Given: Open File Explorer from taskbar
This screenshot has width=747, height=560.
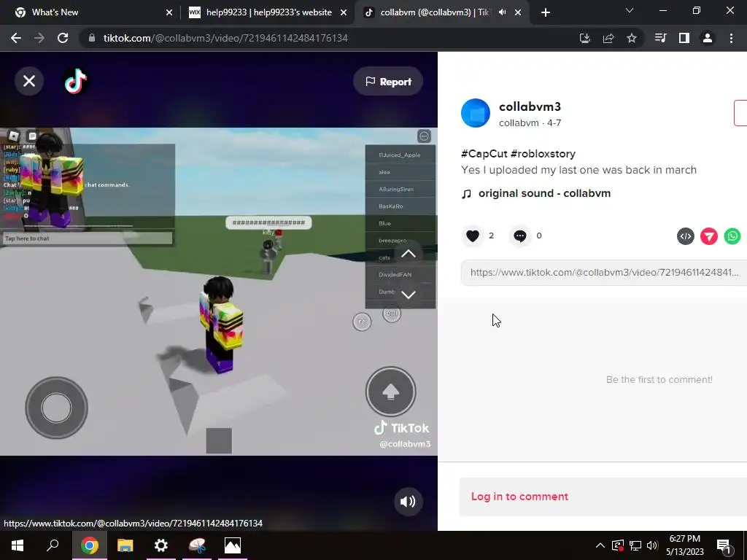Looking at the screenshot, I should coord(125,545).
